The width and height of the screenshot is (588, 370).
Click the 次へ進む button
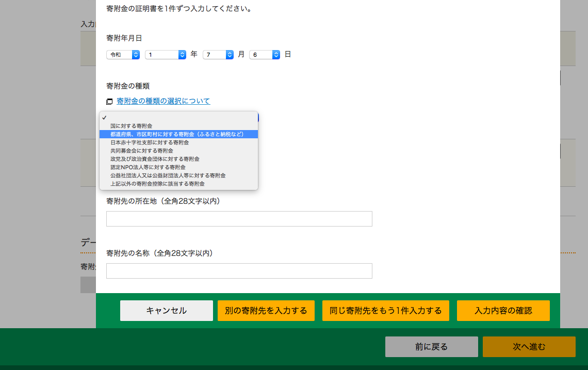(x=528, y=346)
